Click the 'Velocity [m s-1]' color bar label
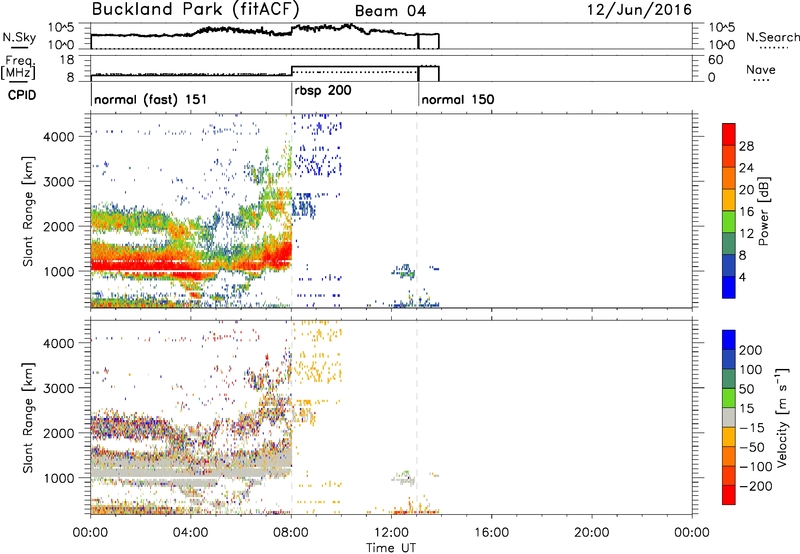Image resolution: width=800 pixels, height=554 pixels. point(782,417)
